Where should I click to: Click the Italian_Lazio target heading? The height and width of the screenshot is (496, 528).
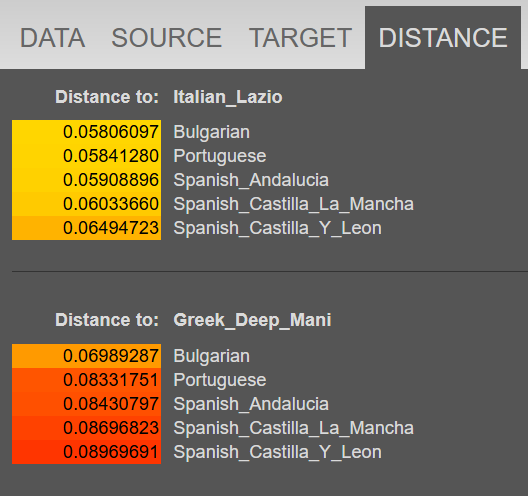(228, 97)
